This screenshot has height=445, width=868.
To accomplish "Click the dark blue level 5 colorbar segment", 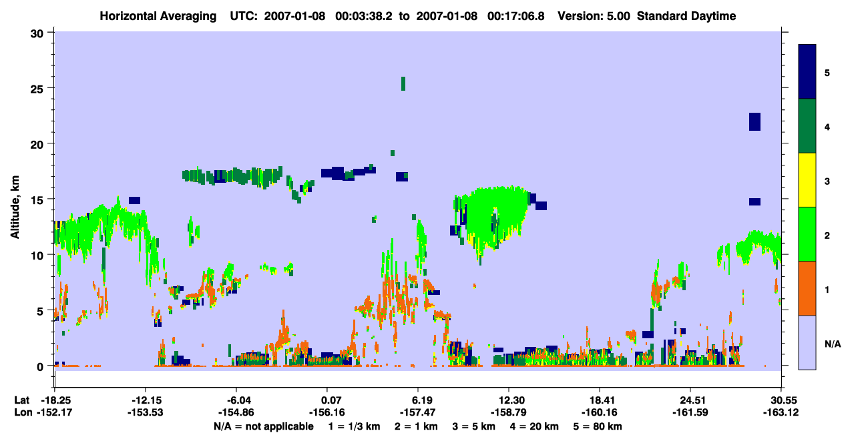I will coord(807,71).
